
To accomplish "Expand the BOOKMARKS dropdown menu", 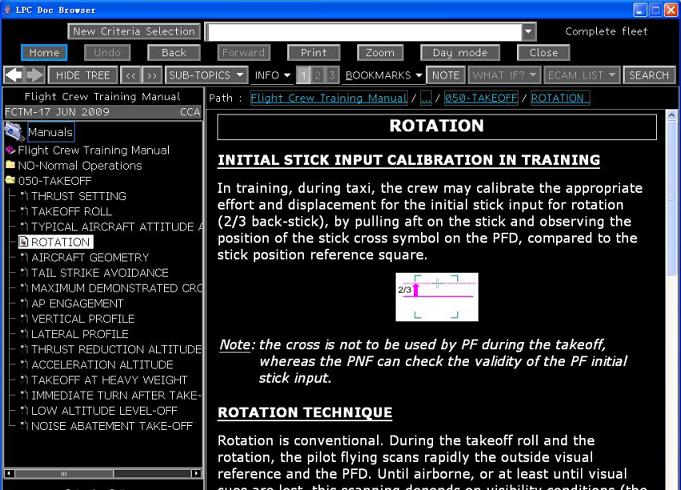I will [x=384, y=75].
